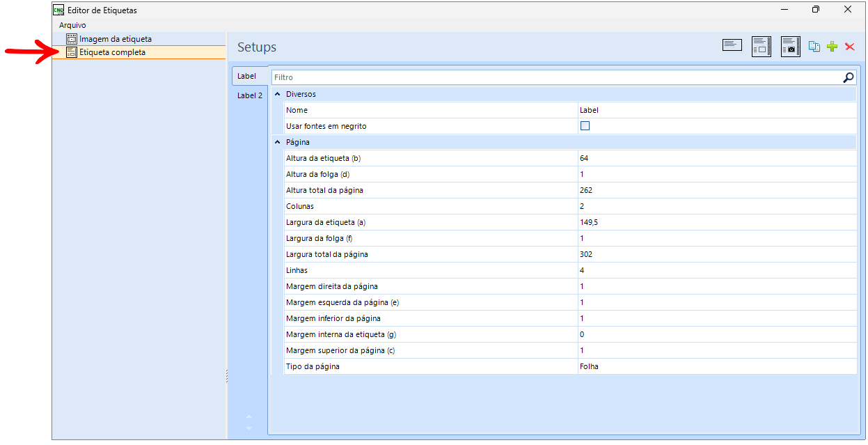This screenshot has width=868, height=445.
Task: Click the label layout with image frame icon
Action: point(762,47)
